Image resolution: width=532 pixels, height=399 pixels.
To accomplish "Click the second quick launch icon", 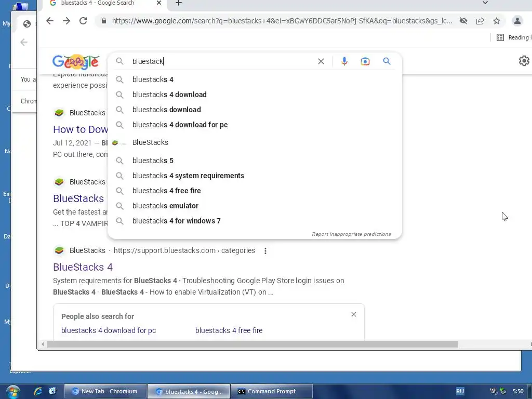I will [x=52, y=391].
